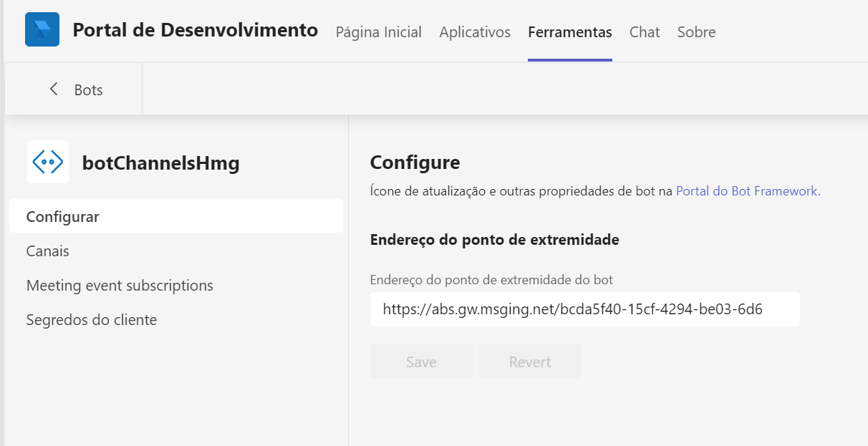Open the Sobre tab
868x446 pixels.
696,32
